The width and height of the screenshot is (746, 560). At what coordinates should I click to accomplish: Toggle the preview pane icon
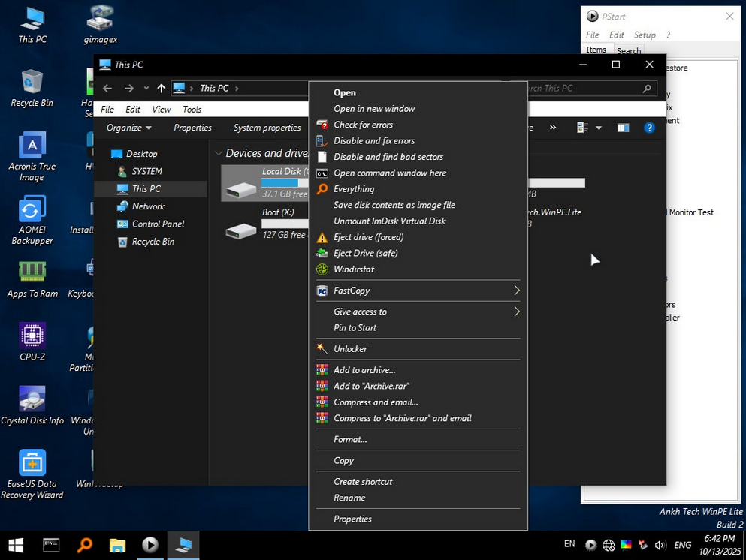pos(623,128)
